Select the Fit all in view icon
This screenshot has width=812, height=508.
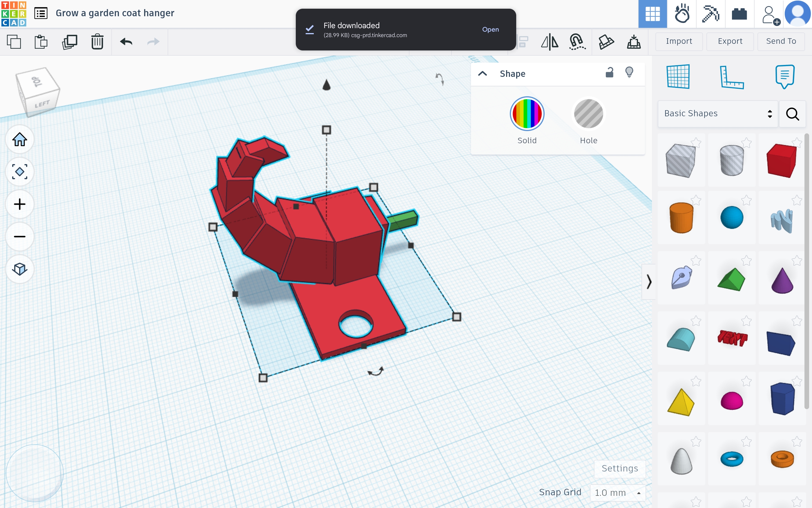[19, 172]
